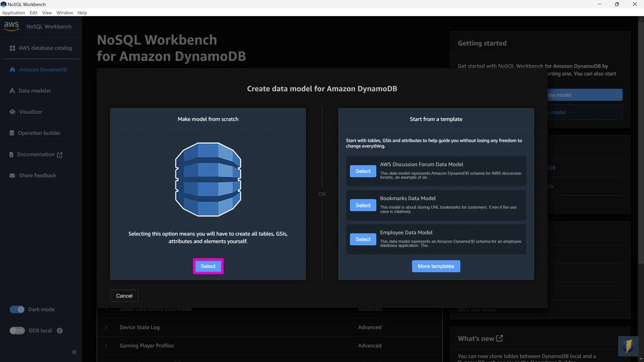Click the NoSQL Workbench title bar icon

point(4,4)
